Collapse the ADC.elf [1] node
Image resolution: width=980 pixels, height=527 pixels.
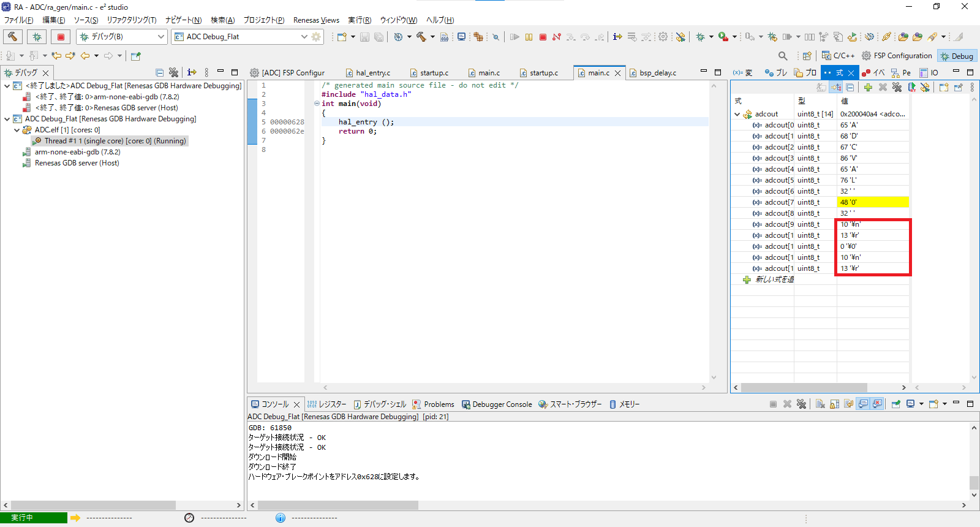click(17, 130)
